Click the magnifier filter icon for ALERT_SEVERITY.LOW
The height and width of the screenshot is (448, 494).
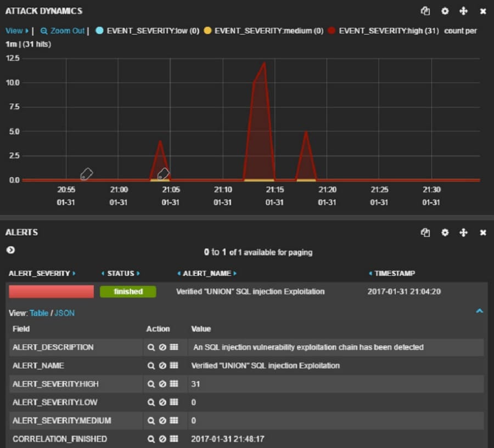click(151, 402)
